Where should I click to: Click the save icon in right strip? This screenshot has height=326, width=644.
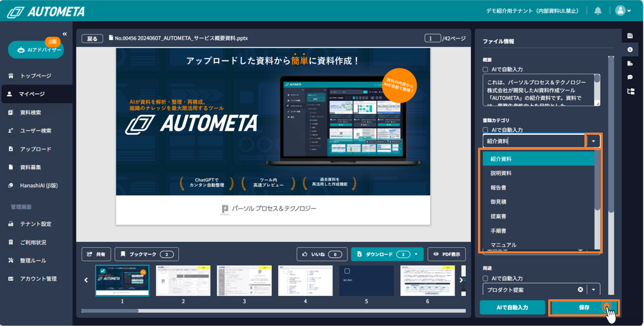click(630, 36)
